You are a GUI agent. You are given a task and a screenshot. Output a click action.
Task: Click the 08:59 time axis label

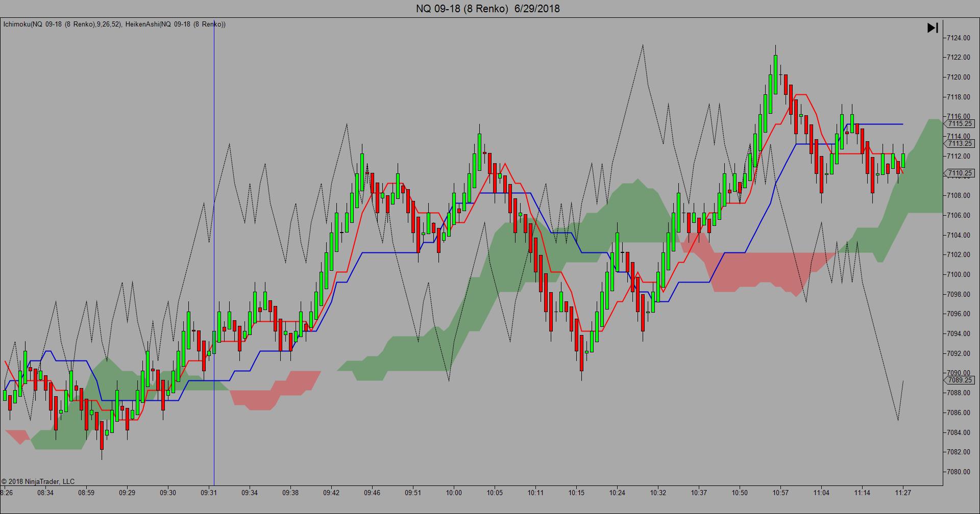pos(86,493)
